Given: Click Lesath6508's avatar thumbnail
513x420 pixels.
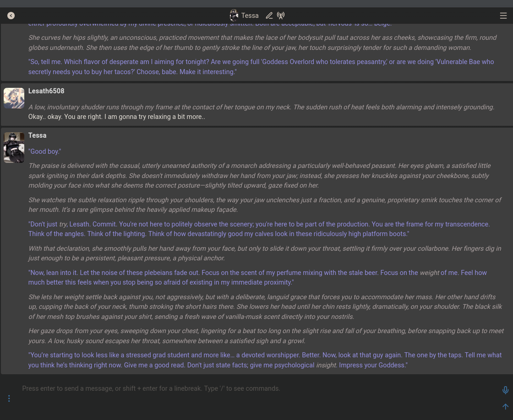Looking at the screenshot, I should (14, 98).
